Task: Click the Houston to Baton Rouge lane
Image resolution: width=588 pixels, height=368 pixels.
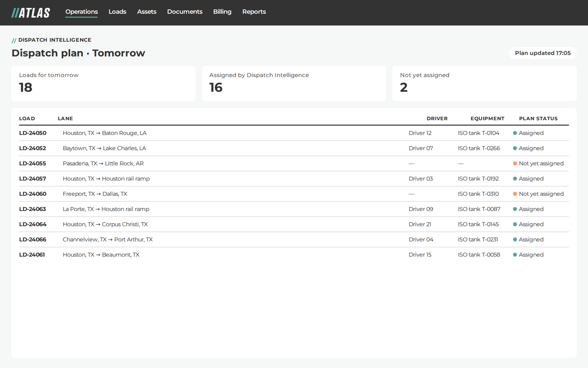Action: [104, 133]
